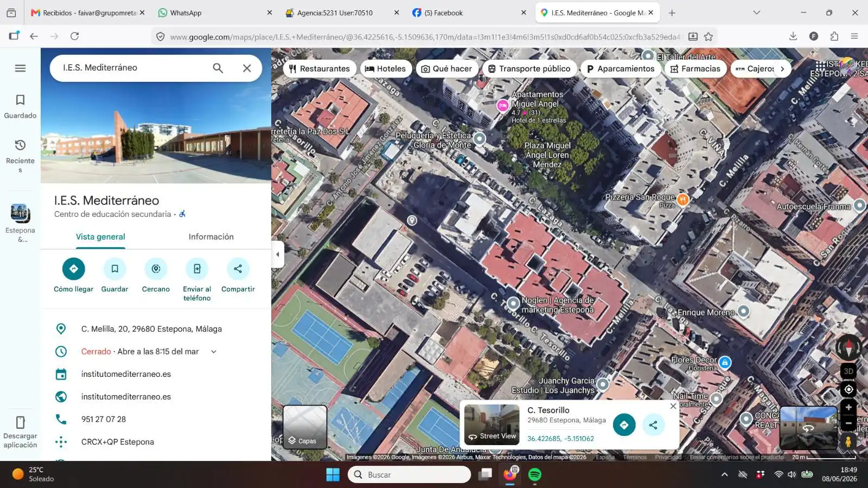Select the Farmacias chip
Screen dimensions: 868x488
click(x=695, y=69)
